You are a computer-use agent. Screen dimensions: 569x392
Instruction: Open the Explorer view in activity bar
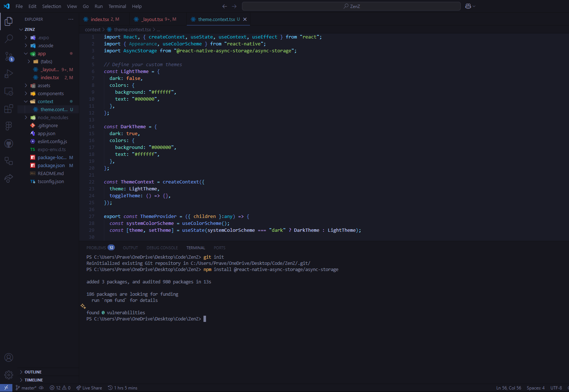[9, 21]
